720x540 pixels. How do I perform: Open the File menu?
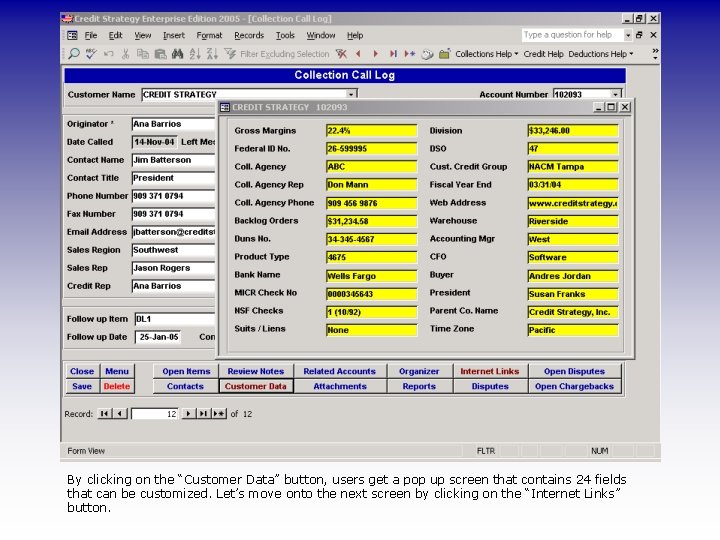click(91, 35)
